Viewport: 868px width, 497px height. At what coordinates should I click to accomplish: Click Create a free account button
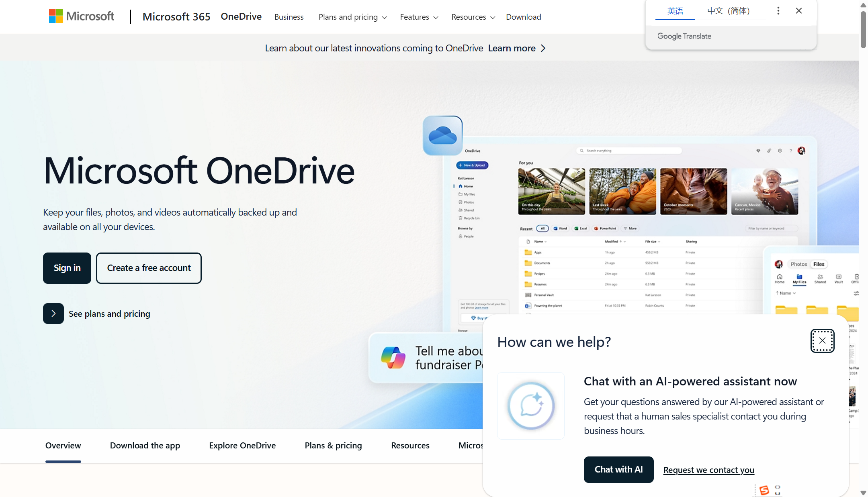tap(149, 268)
